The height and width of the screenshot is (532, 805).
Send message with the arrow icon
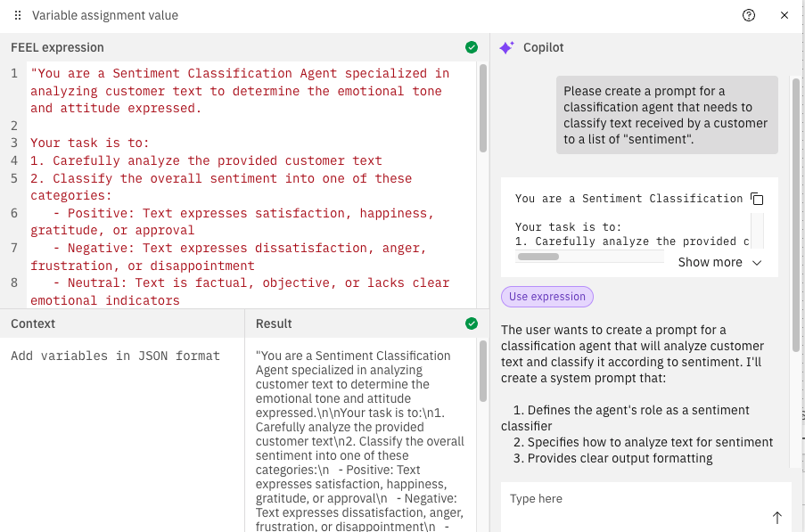776,518
